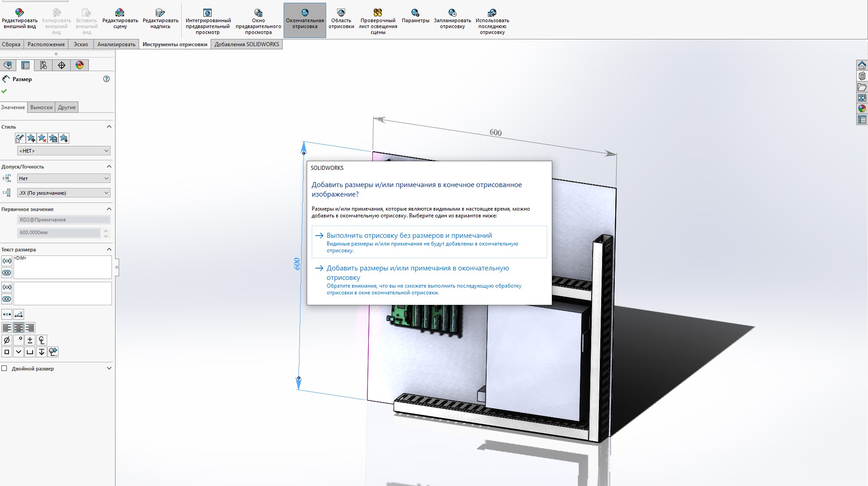This screenshot has height=486, width=868.
Task: Open the .XX (По умолчанию) precision dropdown
Action: coord(63,193)
